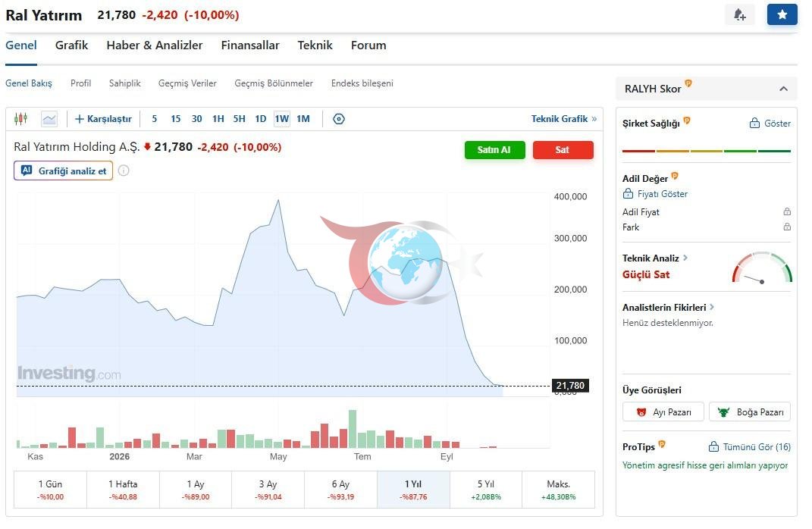The width and height of the screenshot is (812, 529).
Task: Set chart interval to 15 minutes
Action: [x=176, y=119]
